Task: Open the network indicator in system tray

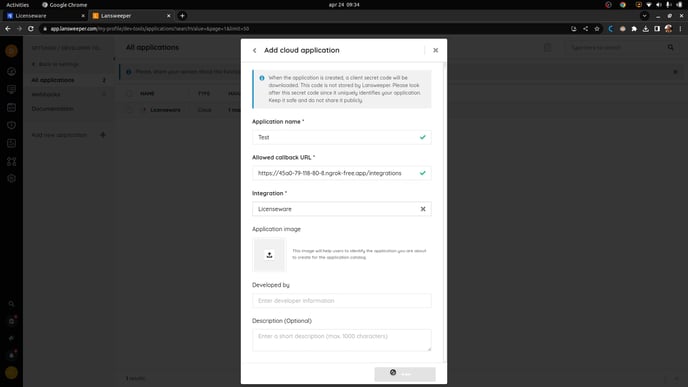Action: [649, 5]
